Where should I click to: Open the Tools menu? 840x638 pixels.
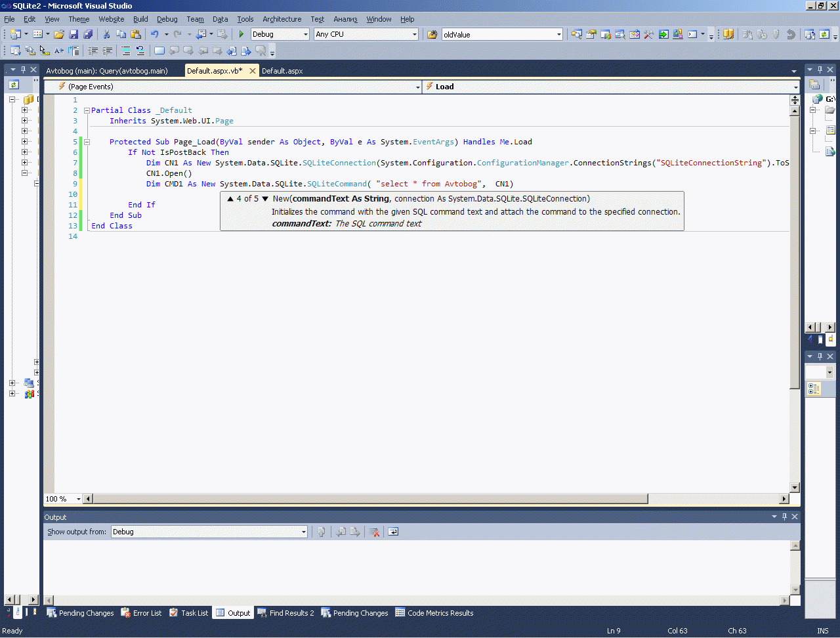[245, 19]
